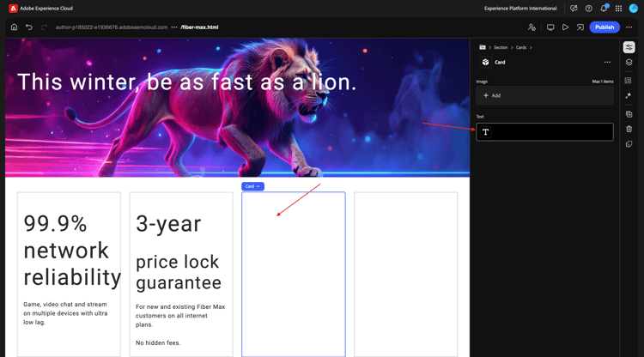Open the Card label dropdown on canvas

coord(252,186)
